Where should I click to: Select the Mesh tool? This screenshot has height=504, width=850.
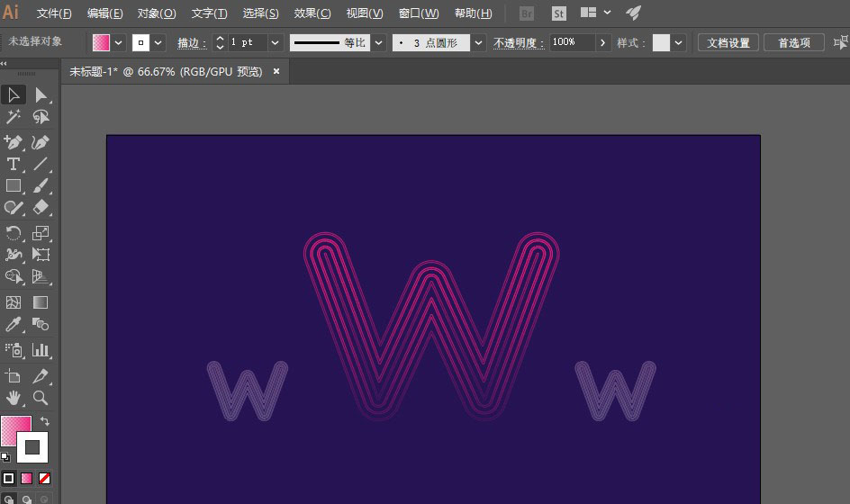click(x=14, y=302)
